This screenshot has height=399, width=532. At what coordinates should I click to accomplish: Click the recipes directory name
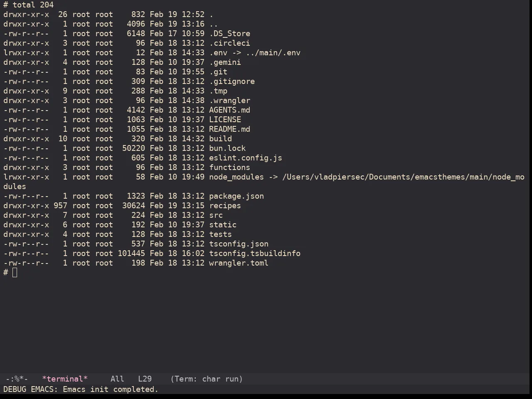coord(225,206)
